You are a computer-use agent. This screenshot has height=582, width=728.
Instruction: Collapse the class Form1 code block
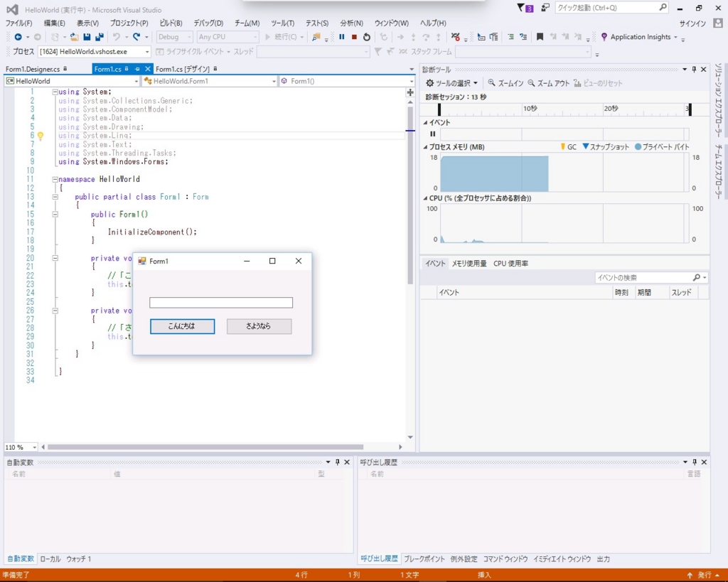point(55,197)
